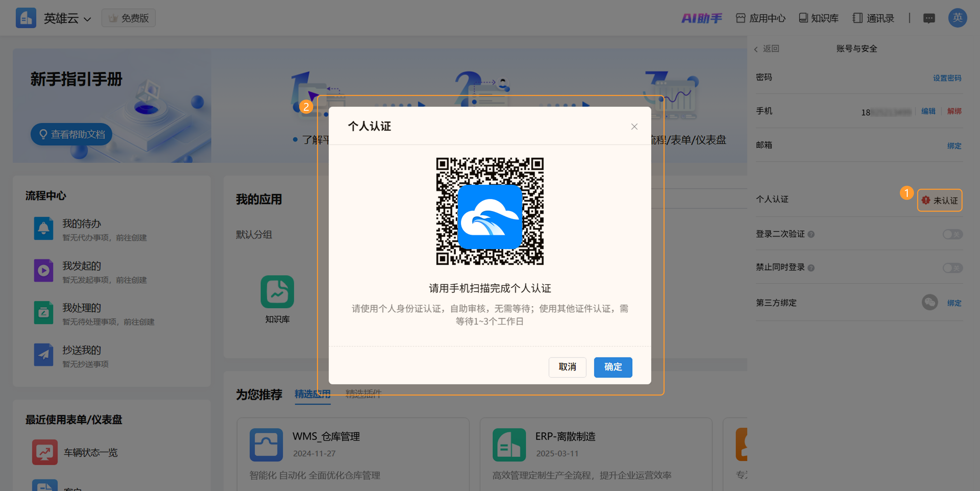The width and height of the screenshot is (980, 491).
Task: Click 编辑 next to 手机
Action: point(928,111)
